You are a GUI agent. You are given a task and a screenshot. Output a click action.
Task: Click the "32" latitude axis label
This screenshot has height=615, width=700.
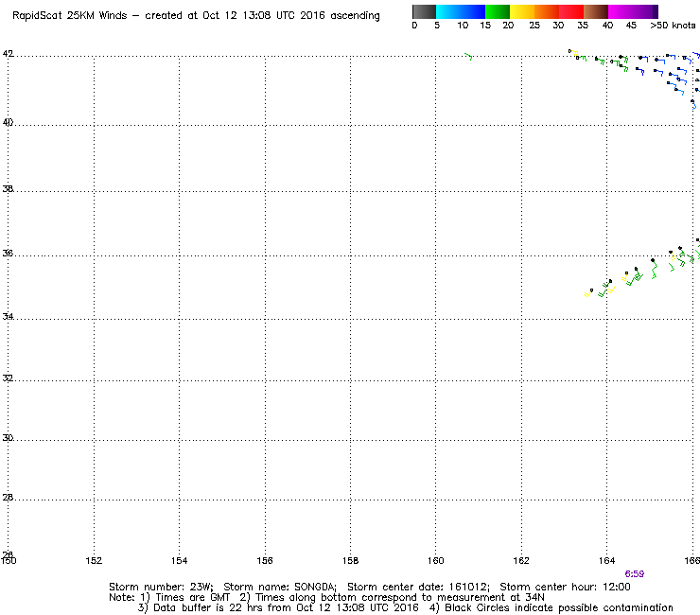[8, 378]
